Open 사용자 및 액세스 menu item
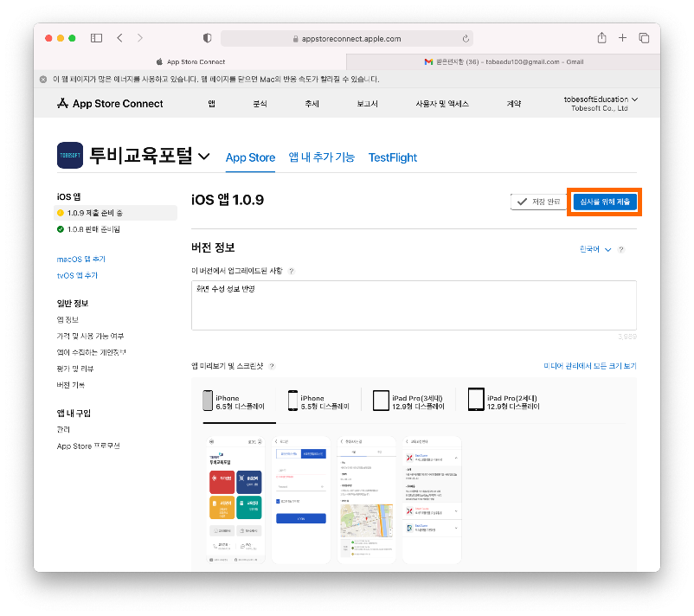Image resolution: width=694 pixels, height=616 pixels. coord(442,104)
